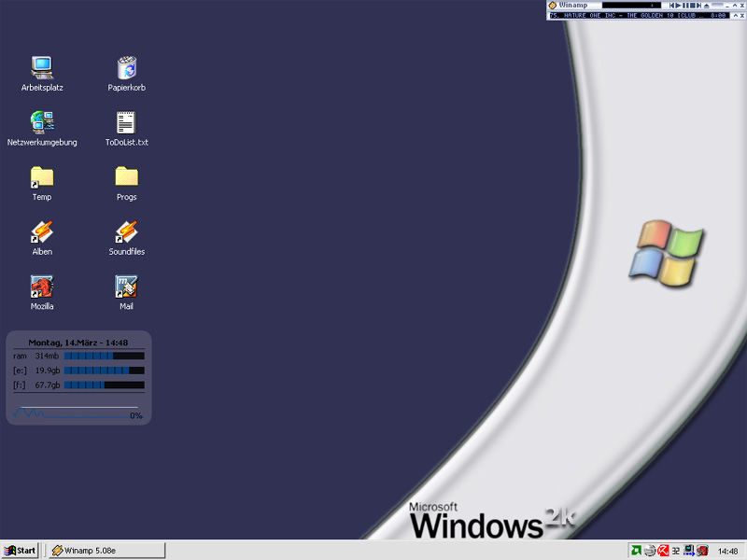Select the Progs folder icon
Image resolution: width=747 pixels, height=560 pixels.
[x=127, y=183]
